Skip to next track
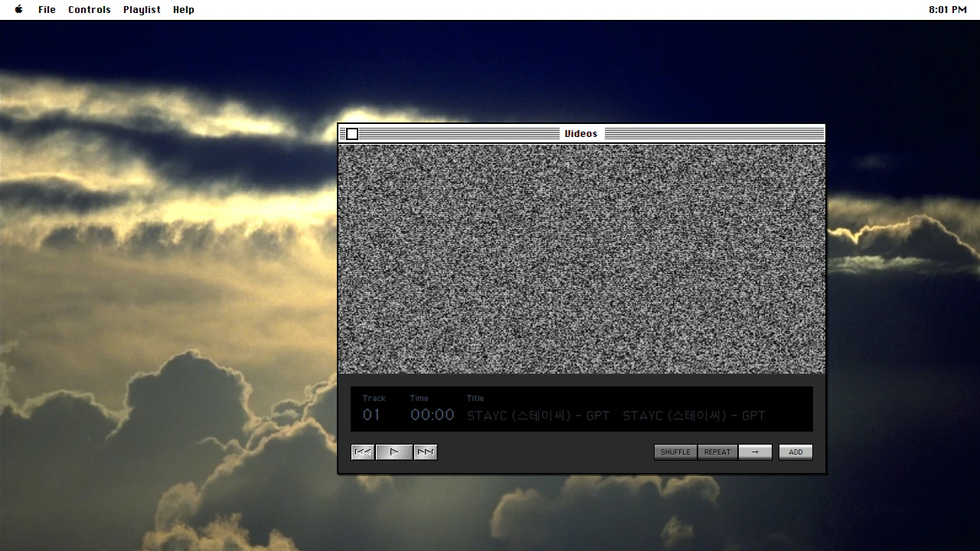980x551 pixels. pos(426,452)
